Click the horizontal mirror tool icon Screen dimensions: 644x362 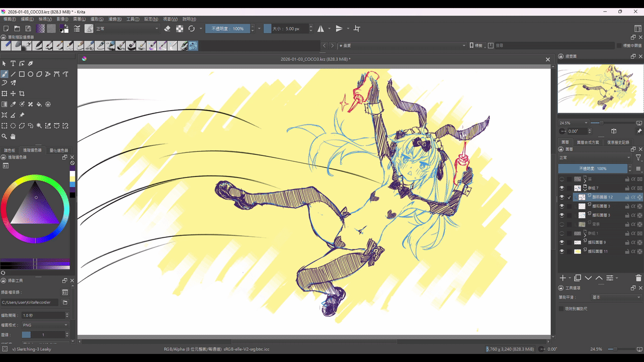(x=320, y=29)
